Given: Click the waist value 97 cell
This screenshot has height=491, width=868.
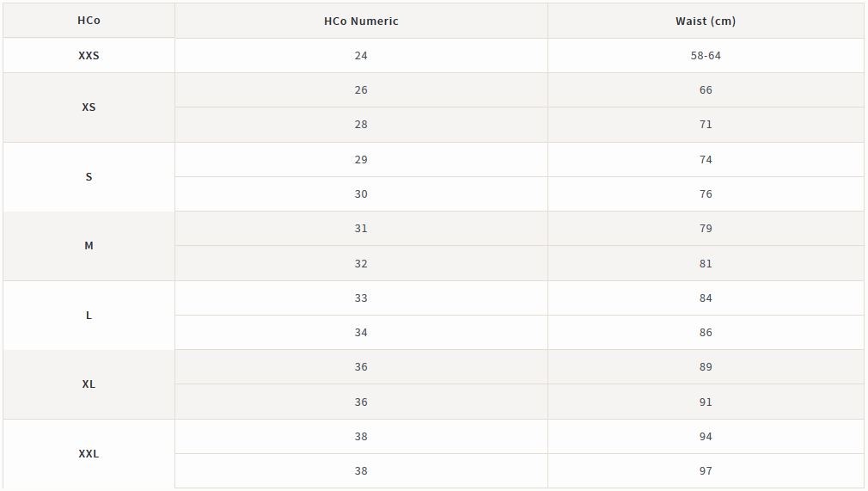Looking at the screenshot, I should pyautogui.click(x=706, y=471).
